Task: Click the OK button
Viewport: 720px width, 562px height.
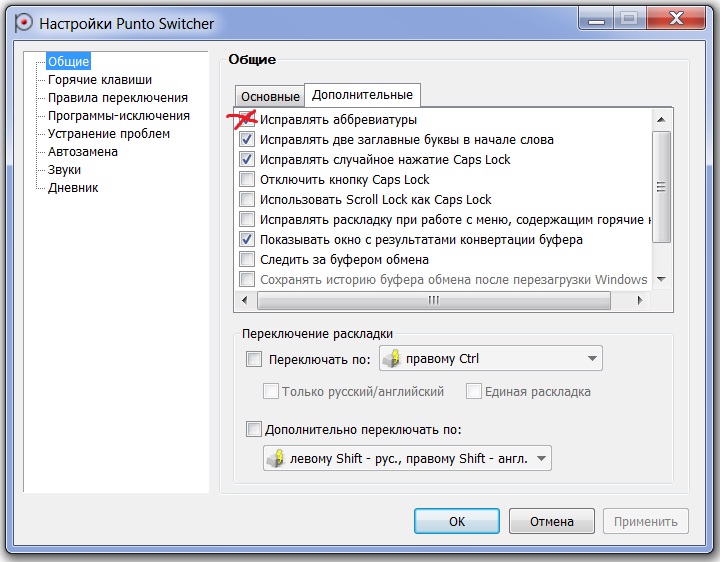Action: (x=457, y=521)
